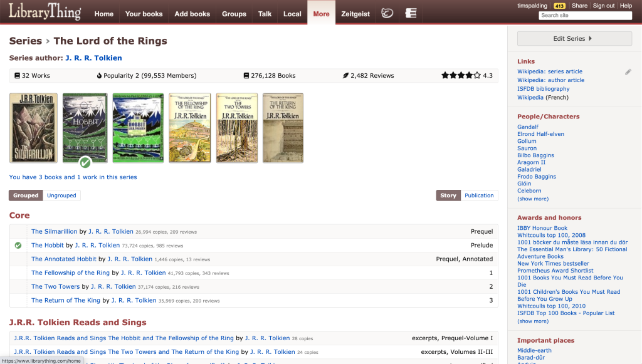Open the Talk tab
This screenshot has height=364, width=642.
click(x=265, y=14)
